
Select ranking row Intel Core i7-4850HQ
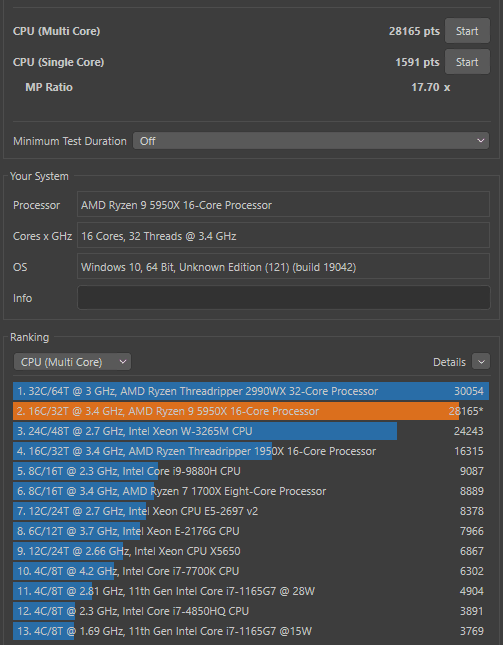coord(251,611)
